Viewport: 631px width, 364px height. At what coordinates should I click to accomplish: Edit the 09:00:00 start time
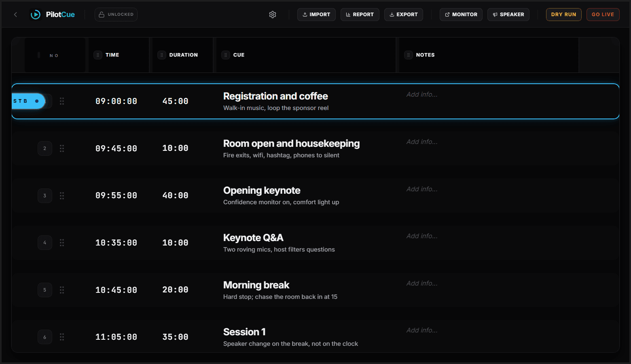click(116, 101)
